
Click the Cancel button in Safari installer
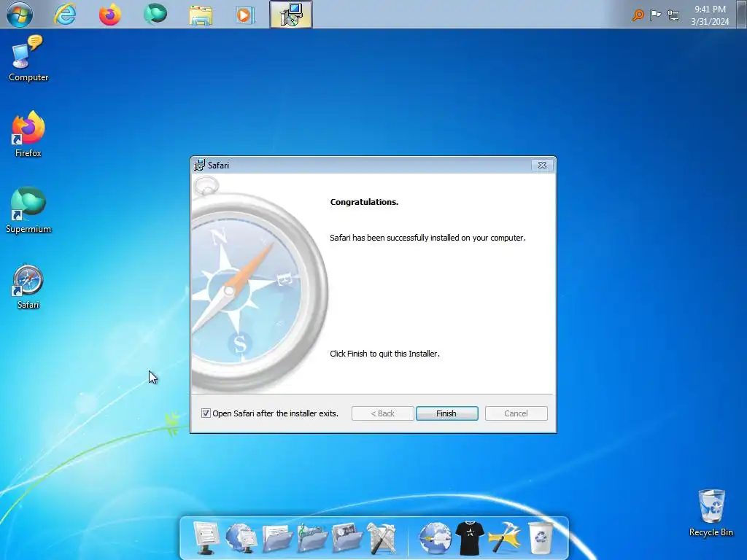[516, 413]
